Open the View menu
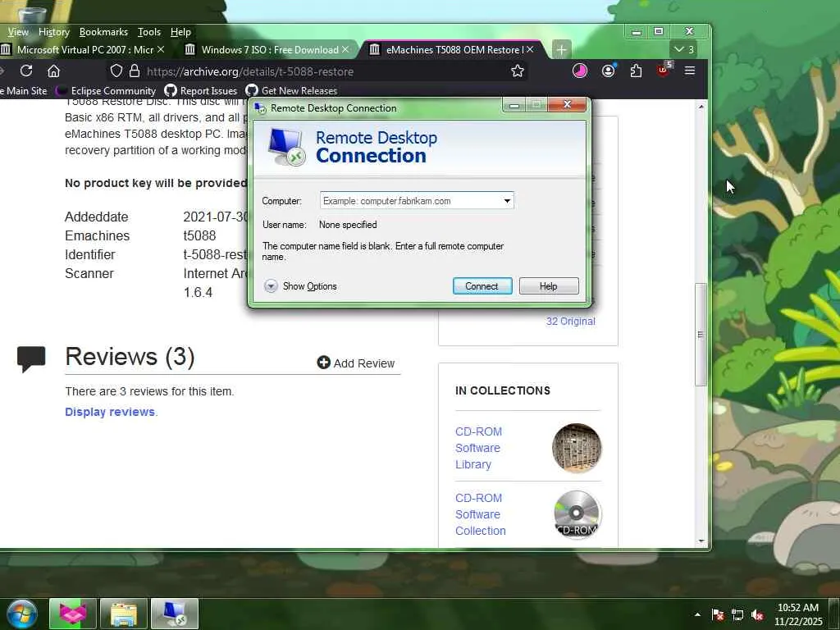 tap(18, 32)
